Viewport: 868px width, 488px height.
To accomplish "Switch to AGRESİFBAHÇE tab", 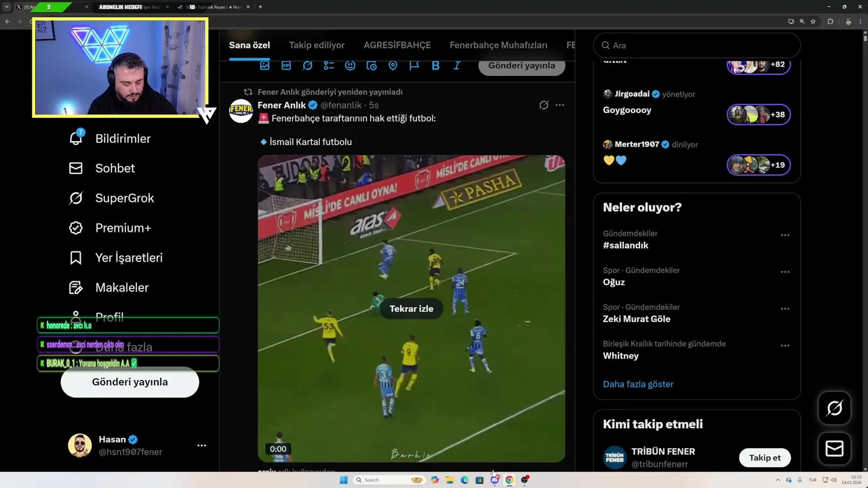I will coord(397,45).
